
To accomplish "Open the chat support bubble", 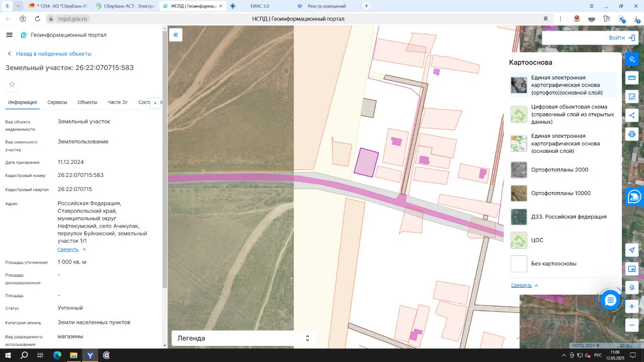I will click(x=610, y=300).
